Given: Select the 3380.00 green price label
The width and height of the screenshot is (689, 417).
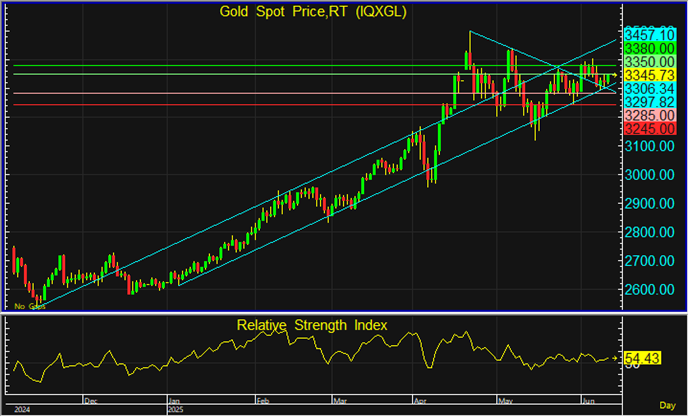Looking at the screenshot, I should pos(649,48).
